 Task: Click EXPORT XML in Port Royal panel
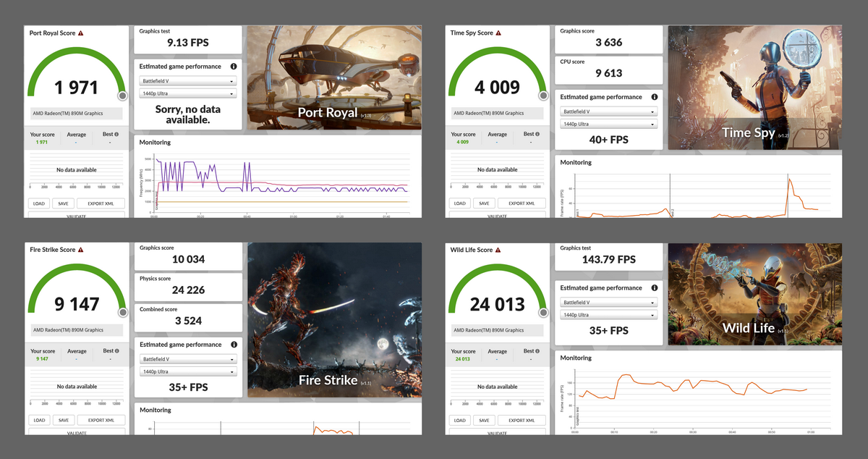pyautogui.click(x=101, y=203)
